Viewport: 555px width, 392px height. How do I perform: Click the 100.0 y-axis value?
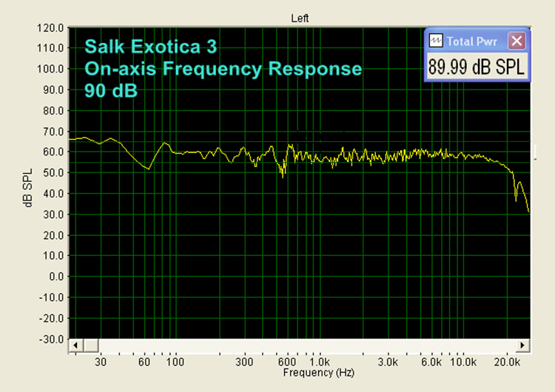[50, 69]
